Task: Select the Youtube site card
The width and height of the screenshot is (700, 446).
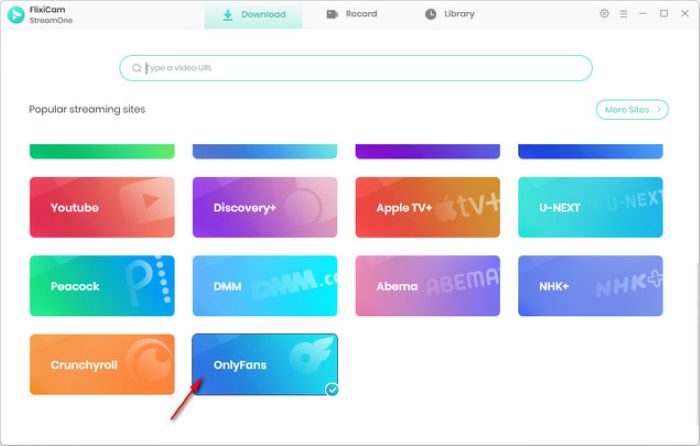Action: click(102, 207)
